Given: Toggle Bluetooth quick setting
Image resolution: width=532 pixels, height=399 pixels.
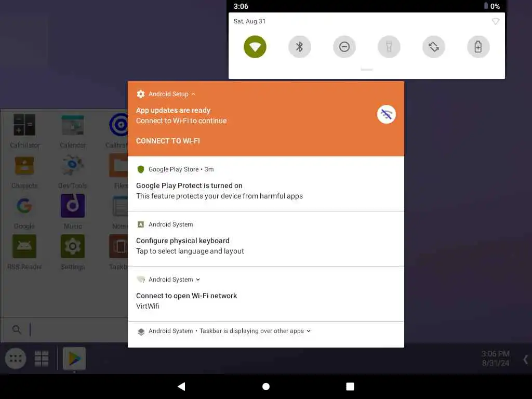Looking at the screenshot, I should click(x=300, y=47).
